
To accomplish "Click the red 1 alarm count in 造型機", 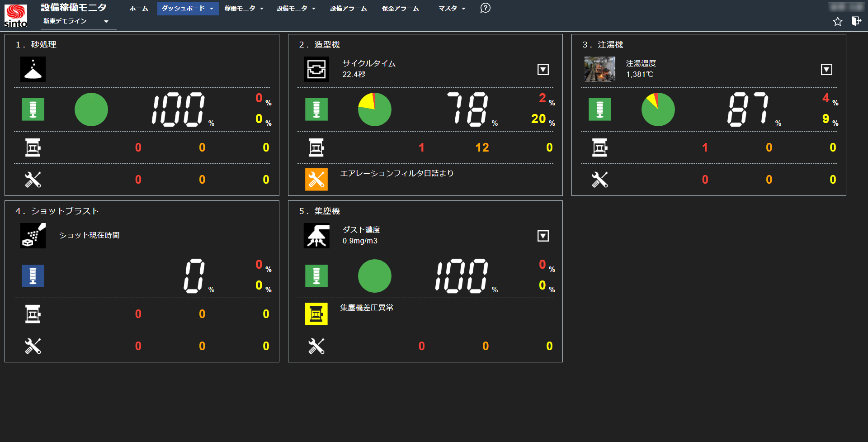I will coord(421,147).
